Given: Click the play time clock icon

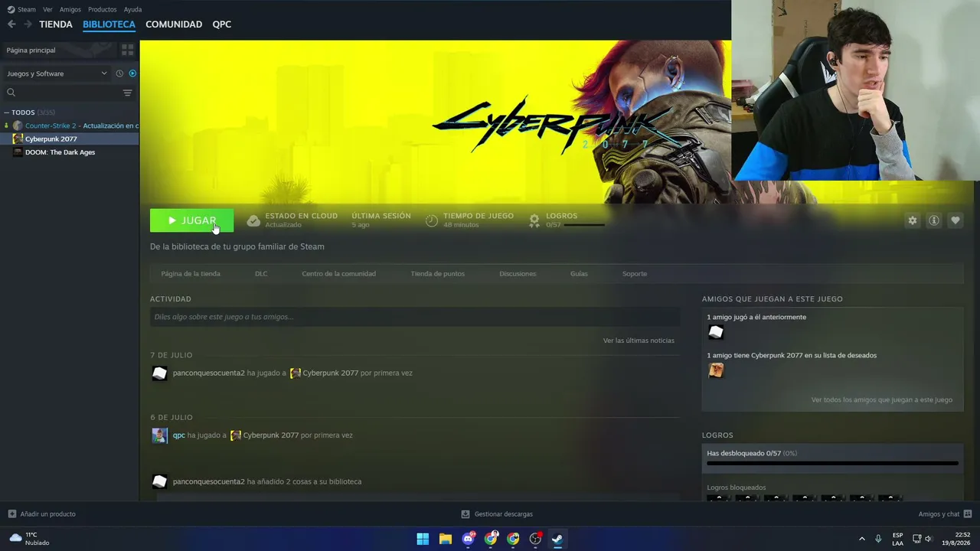Looking at the screenshot, I should tap(432, 220).
